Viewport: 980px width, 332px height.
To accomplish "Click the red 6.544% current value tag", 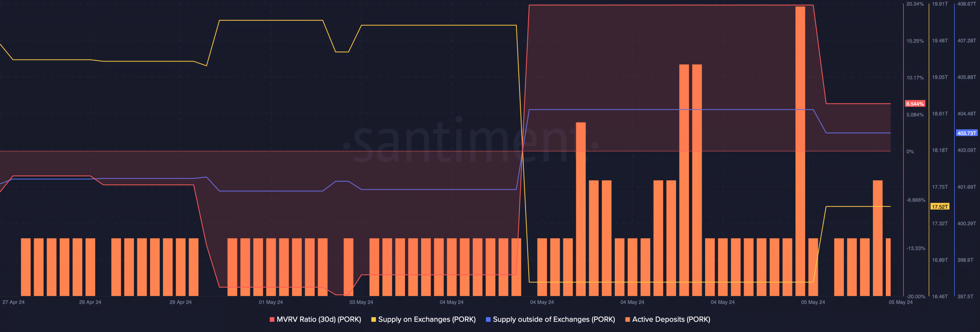I will coord(915,104).
